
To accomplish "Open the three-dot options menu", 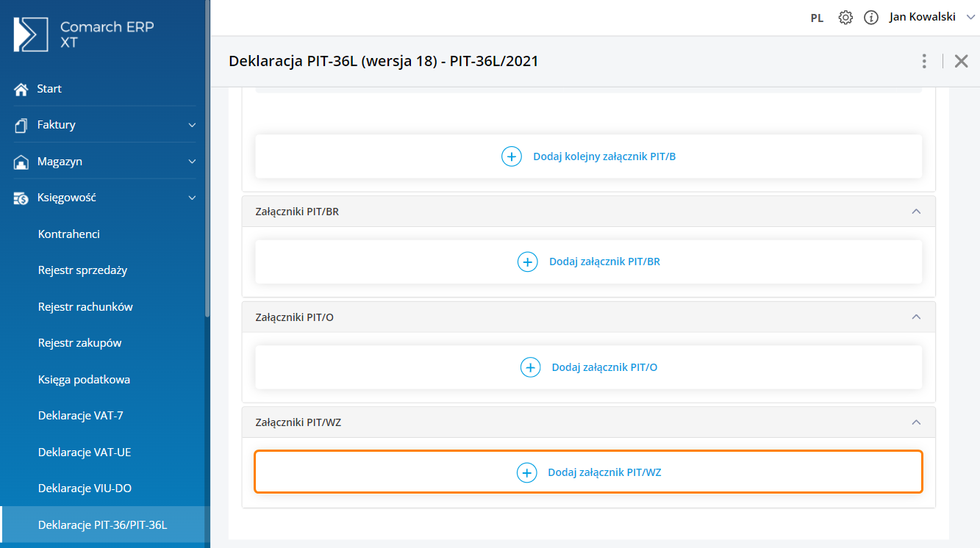I will (x=924, y=61).
